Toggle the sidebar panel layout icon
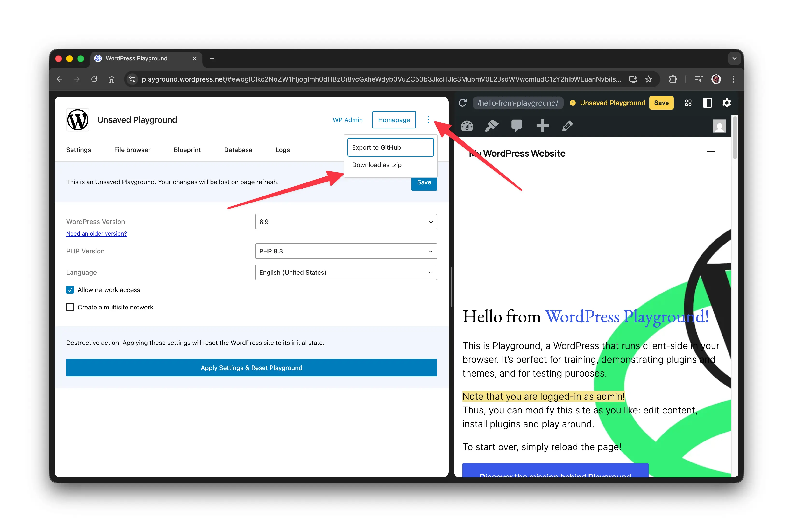 click(x=707, y=103)
